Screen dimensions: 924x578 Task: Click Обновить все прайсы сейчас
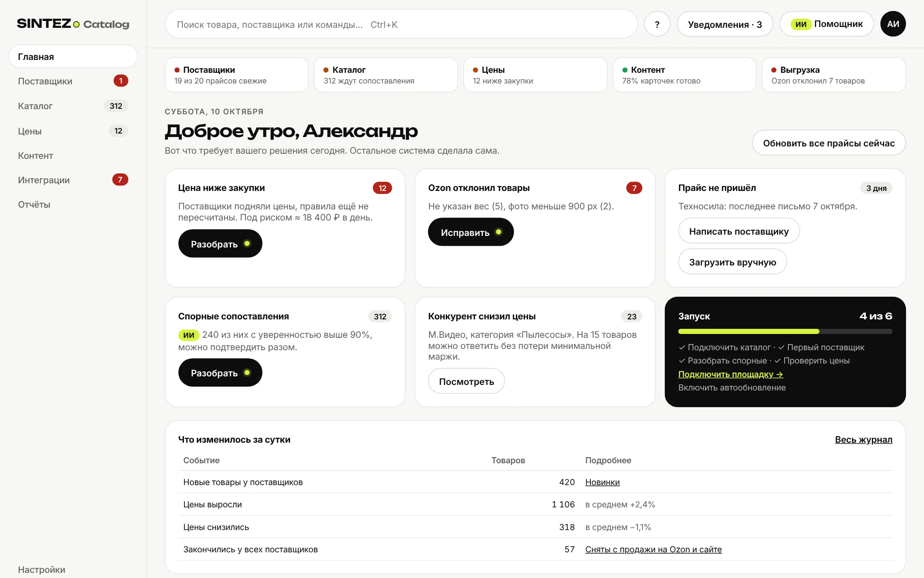tap(829, 143)
